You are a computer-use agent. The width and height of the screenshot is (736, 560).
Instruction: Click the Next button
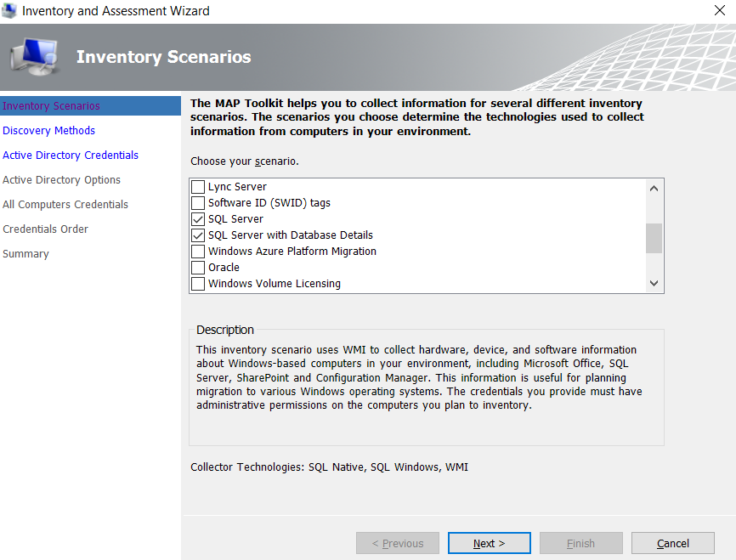489,543
